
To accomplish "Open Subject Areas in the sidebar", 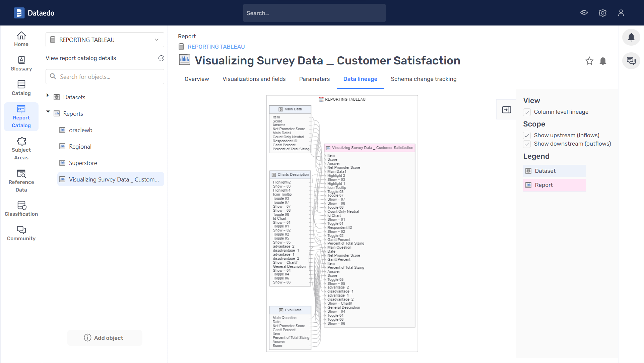I will click(x=21, y=149).
